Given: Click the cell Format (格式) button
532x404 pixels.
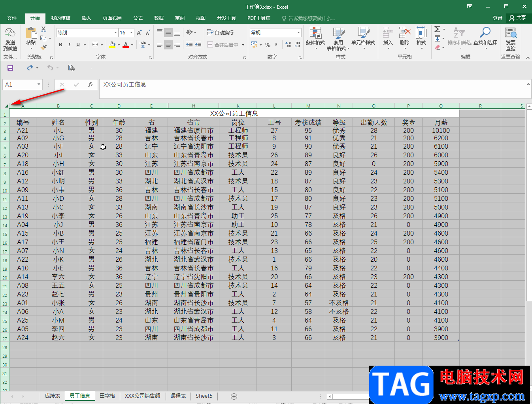Looking at the screenshot, I should 421,39.
